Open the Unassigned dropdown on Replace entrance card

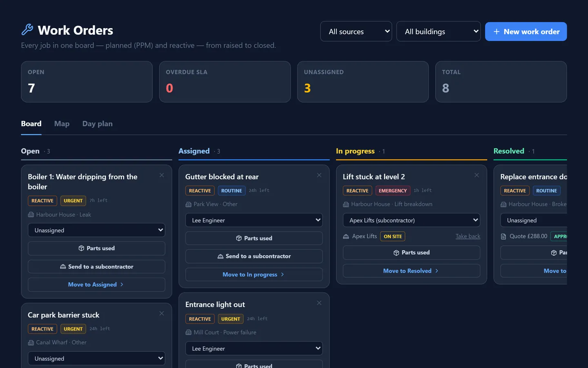point(534,220)
